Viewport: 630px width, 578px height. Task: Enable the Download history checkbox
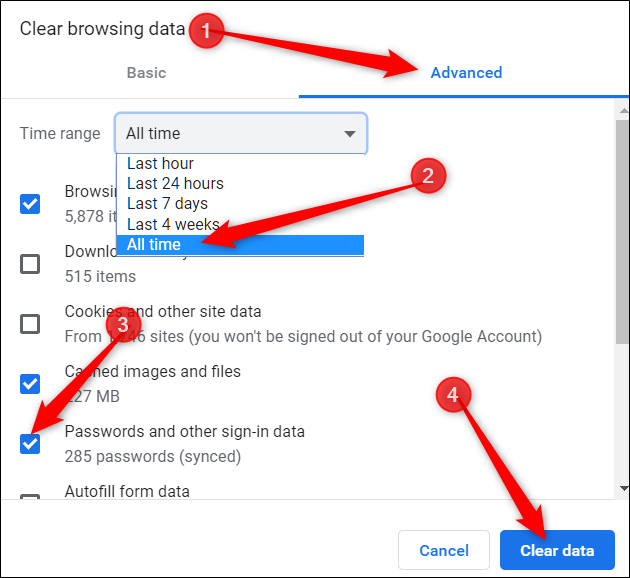coord(30,264)
